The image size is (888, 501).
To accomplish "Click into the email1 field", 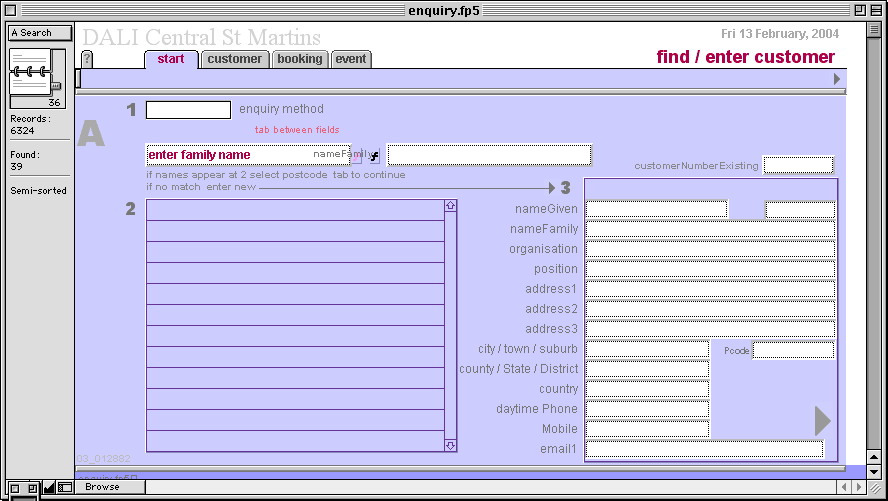I will pos(704,449).
